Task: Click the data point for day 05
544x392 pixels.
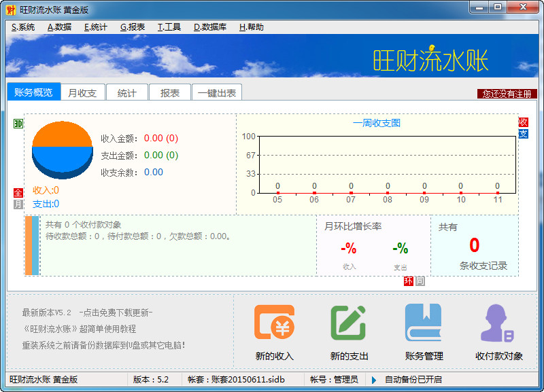Action: tap(278, 193)
